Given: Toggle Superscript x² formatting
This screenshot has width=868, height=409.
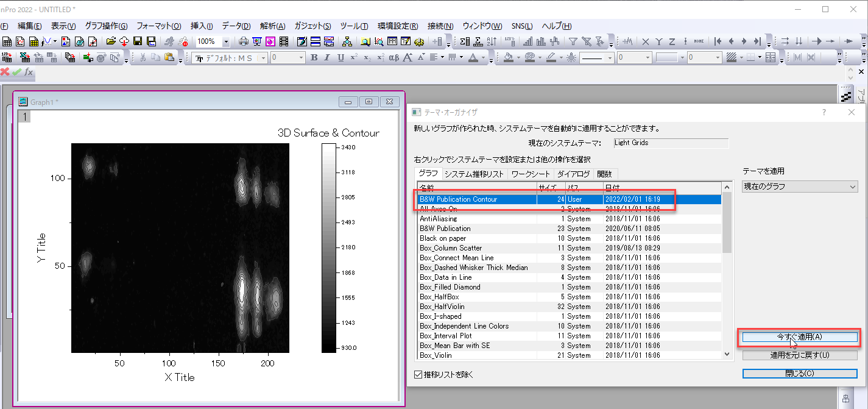Looking at the screenshot, I should [354, 57].
